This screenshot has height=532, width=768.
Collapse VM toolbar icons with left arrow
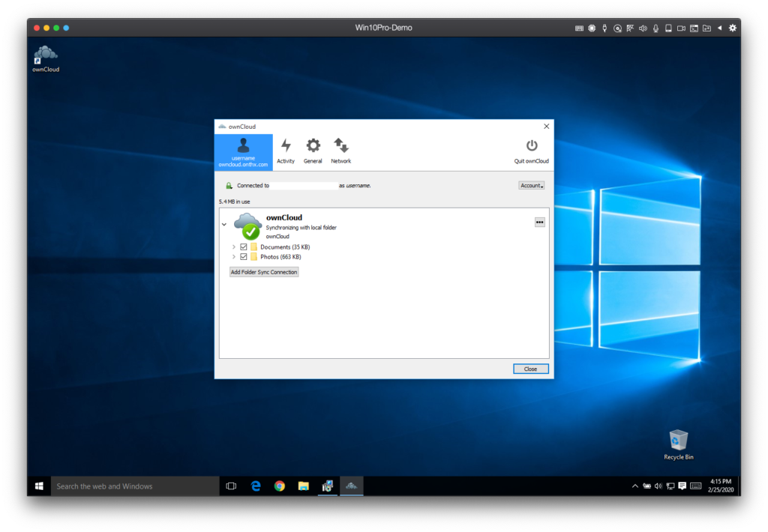pos(719,28)
